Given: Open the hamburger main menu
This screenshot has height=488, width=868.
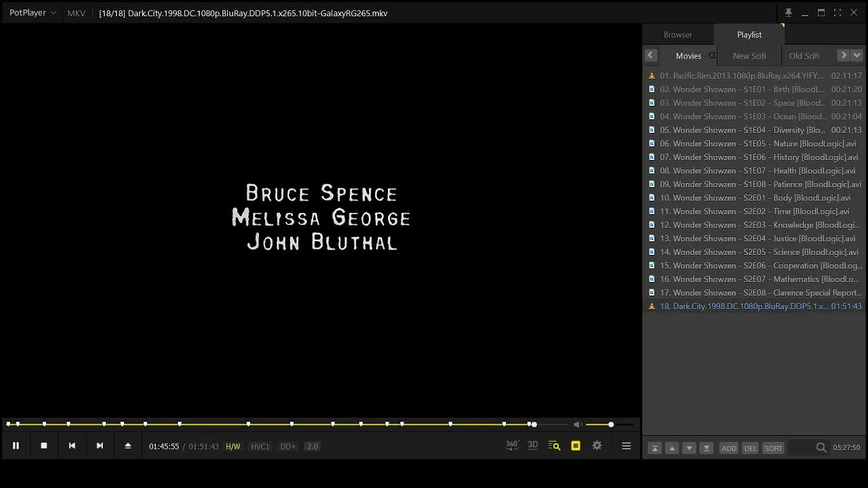Looking at the screenshot, I should click(x=627, y=446).
